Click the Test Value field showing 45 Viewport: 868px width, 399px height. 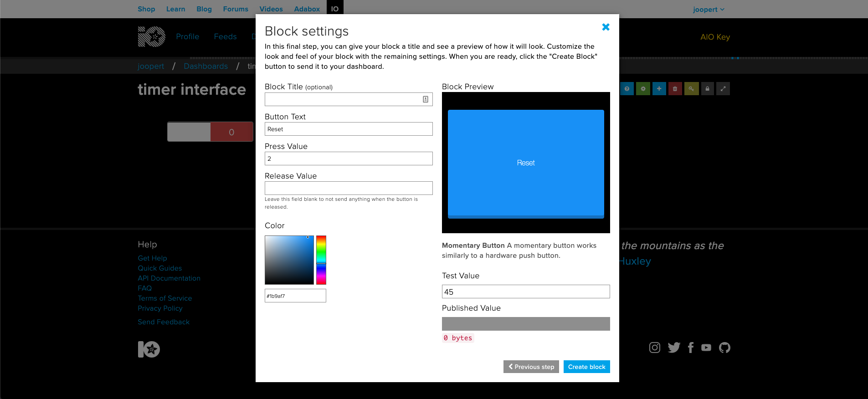click(x=526, y=292)
